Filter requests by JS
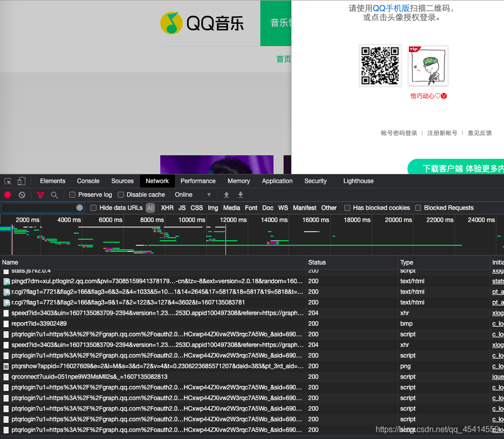This screenshot has width=504, height=439. (x=182, y=208)
